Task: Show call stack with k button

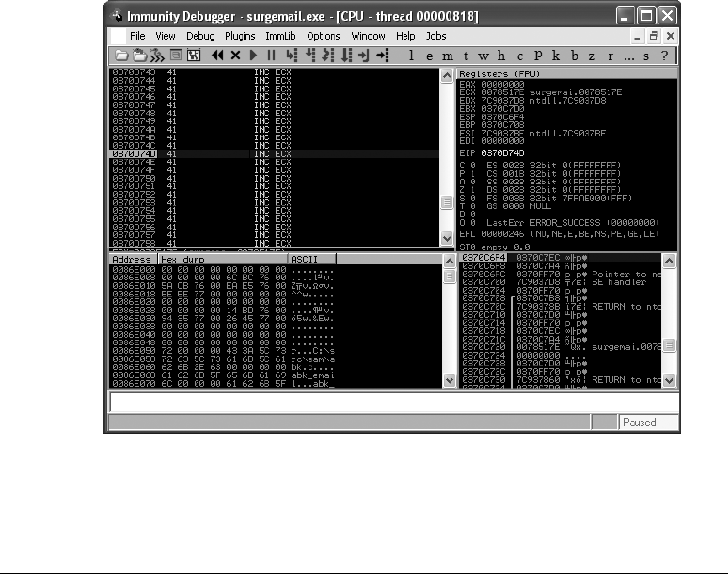Action: pos(556,56)
